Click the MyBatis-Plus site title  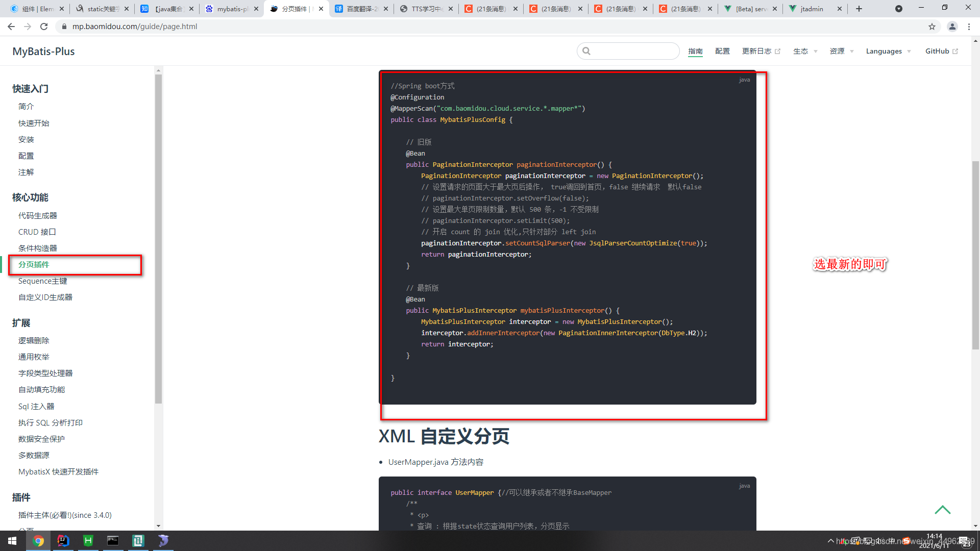pos(43,52)
